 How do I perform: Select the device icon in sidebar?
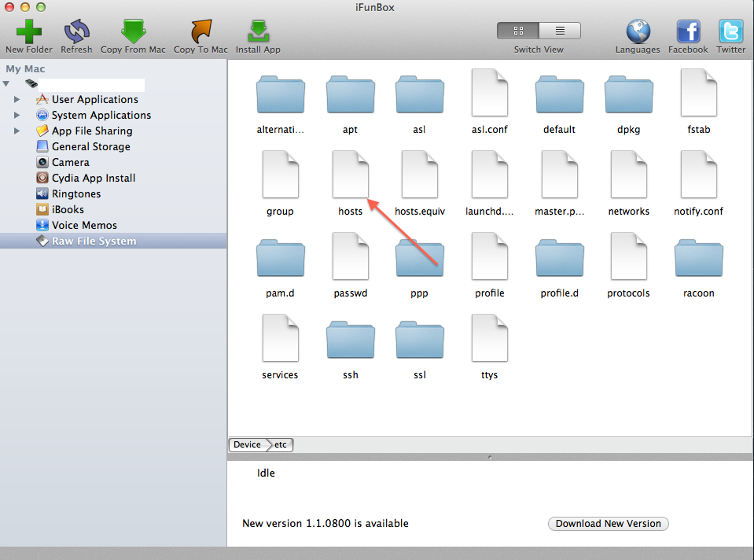click(x=31, y=83)
